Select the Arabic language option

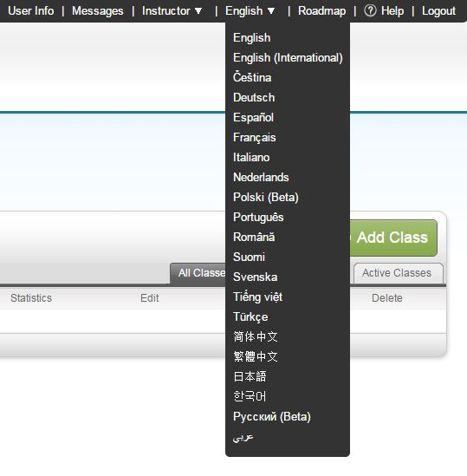(243, 437)
